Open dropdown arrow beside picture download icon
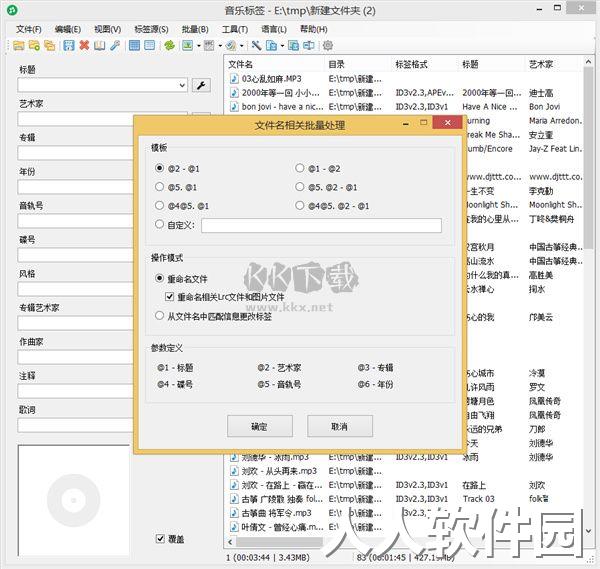The image size is (600, 569). [199, 46]
